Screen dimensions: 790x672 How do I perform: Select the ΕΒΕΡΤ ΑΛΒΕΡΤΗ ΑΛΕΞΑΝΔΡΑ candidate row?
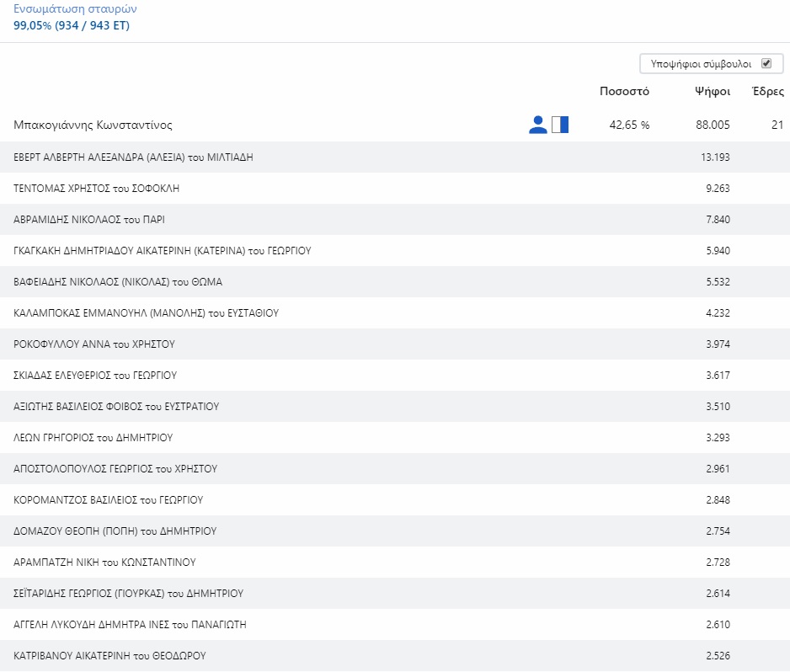[x=134, y=157]
